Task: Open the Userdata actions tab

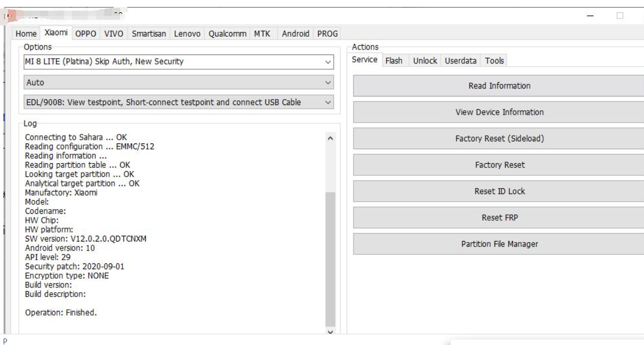Action: 460,61
